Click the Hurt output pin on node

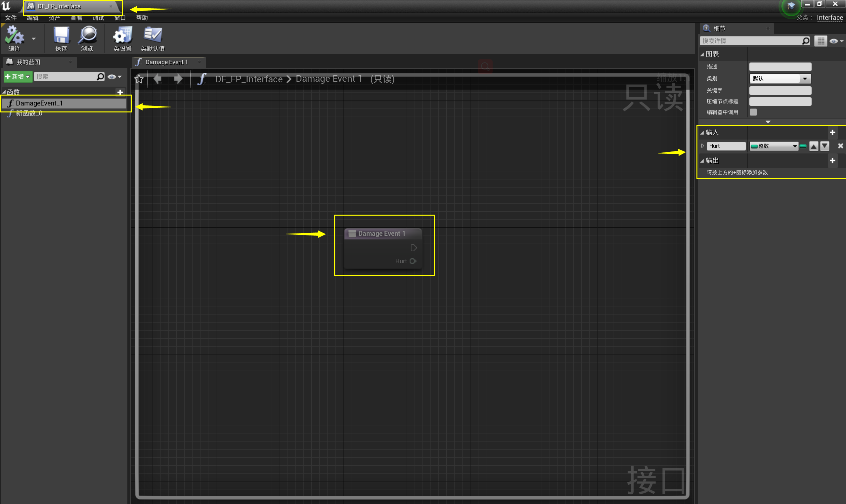(x=413, y=261)
